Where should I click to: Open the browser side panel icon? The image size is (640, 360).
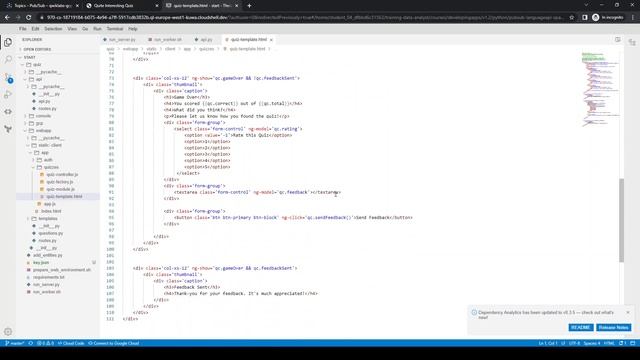(584, 18)
